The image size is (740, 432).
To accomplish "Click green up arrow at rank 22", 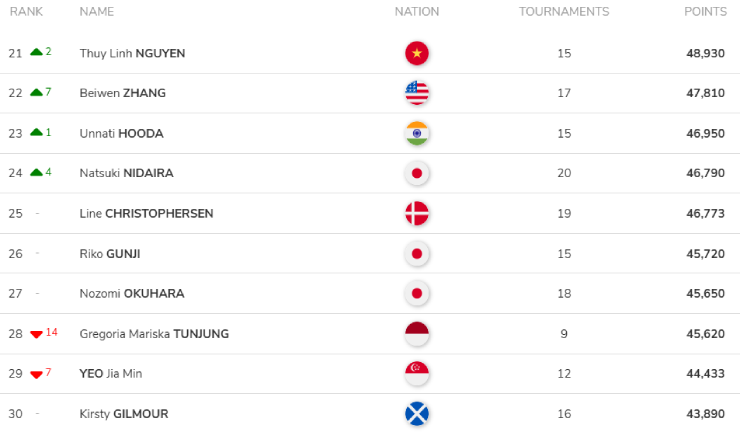I will pyautogui.click(x=36, y=92).
